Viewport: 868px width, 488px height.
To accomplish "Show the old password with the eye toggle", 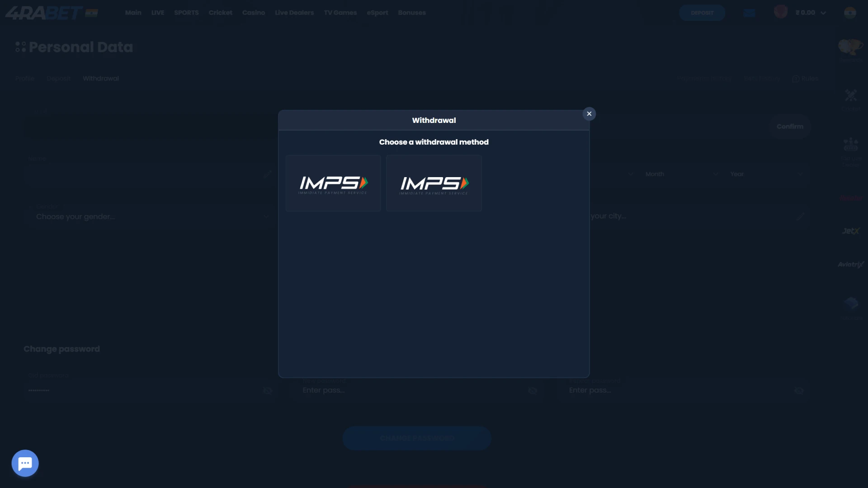I will tap(268, 391).
